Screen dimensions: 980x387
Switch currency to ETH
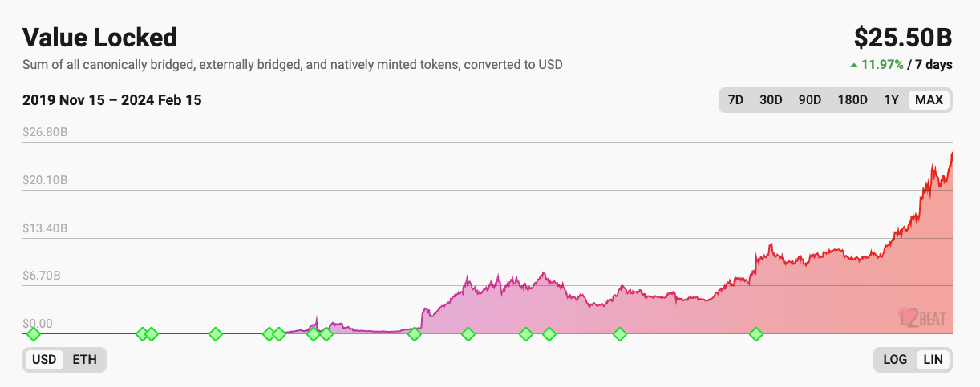[84, 359]
